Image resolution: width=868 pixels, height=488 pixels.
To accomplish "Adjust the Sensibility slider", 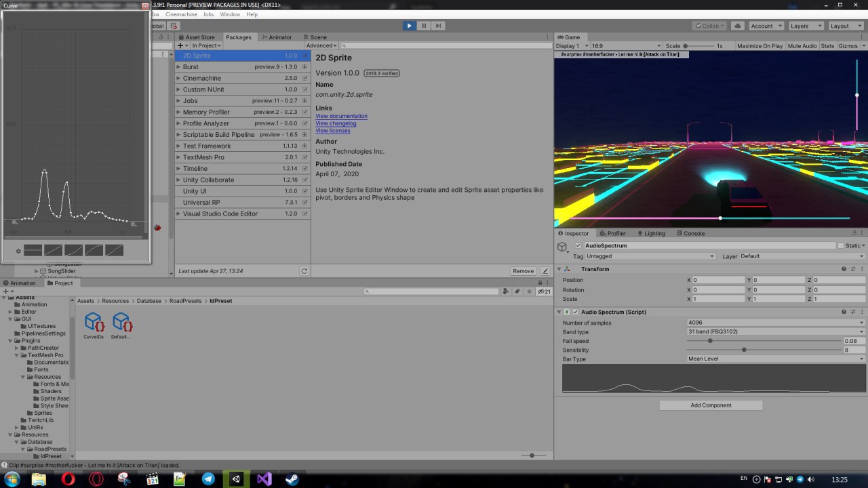I will click(764, 350).
